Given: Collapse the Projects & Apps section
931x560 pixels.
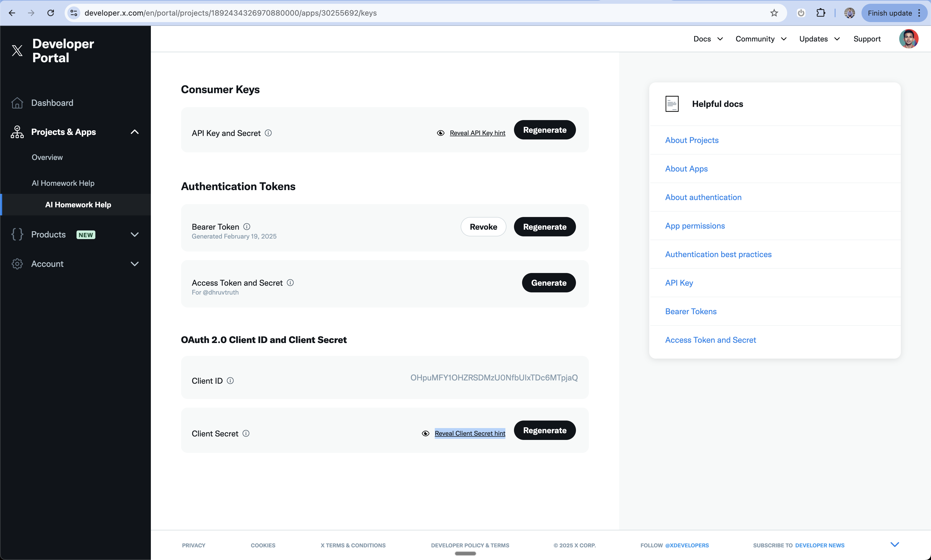Looking at the screenshot, I should (x=134, y=132).
